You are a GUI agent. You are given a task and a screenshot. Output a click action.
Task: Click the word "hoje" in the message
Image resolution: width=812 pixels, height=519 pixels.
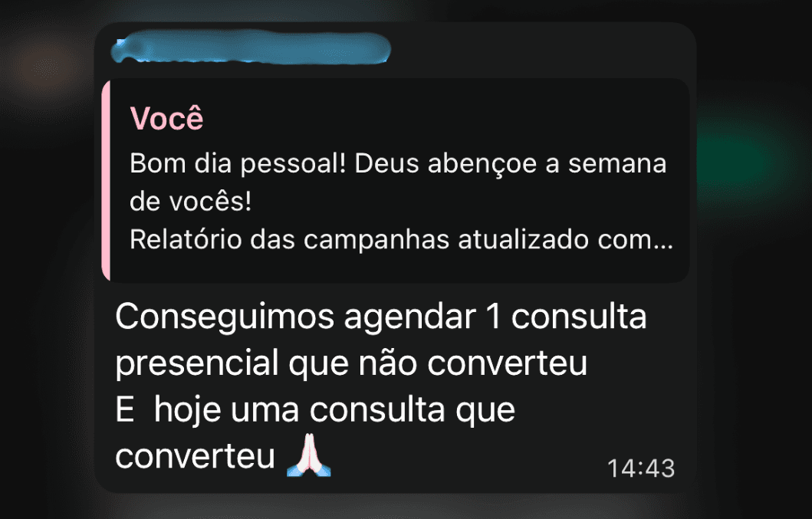[191, 410]
